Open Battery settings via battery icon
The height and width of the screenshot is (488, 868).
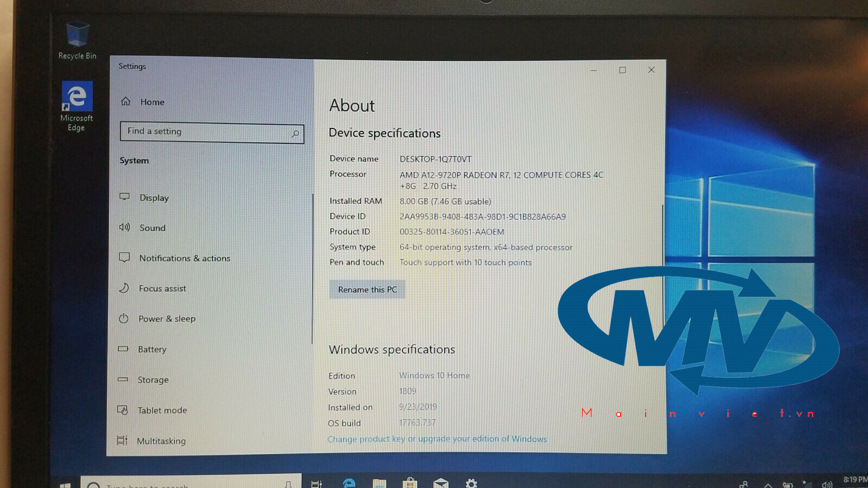123,349
